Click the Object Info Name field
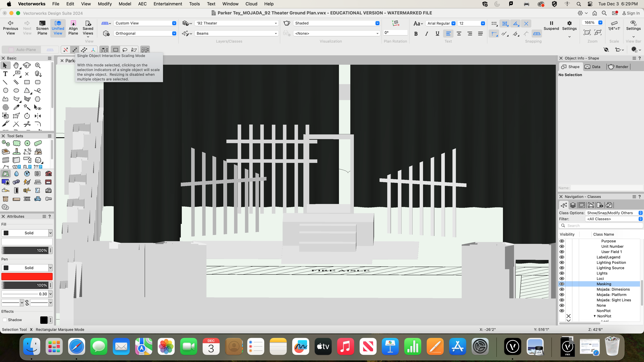Image resolution: width=644 pixels, height=362 pixels. pyautogui.click(x=607, y=188)
